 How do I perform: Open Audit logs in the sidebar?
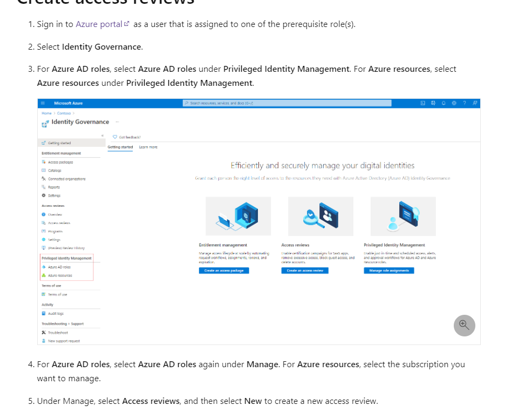click(56, 314)
